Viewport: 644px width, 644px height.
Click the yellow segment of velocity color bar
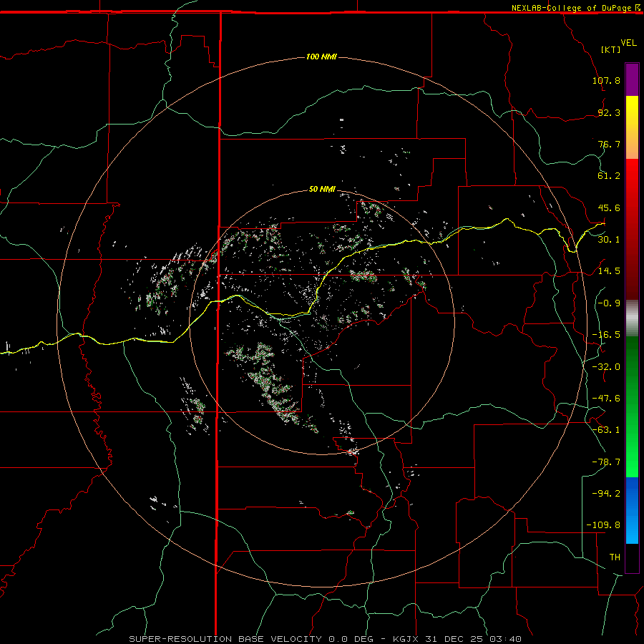click(632, 127)
